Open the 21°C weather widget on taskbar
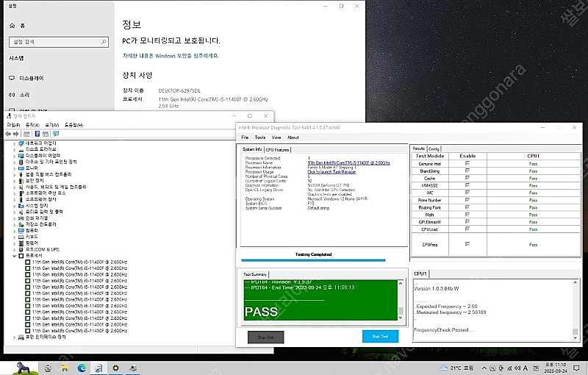588x375 pixels. point(456,368)
